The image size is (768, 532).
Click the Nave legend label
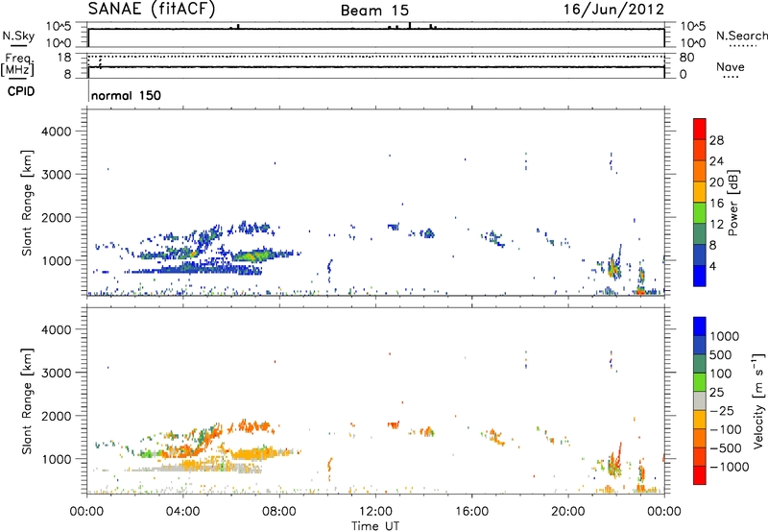(731, 66)
